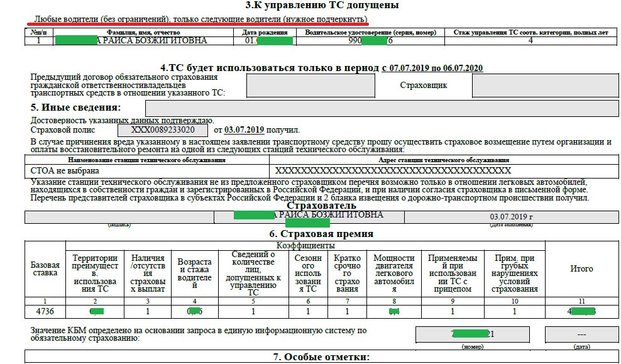The image size is (621, 364).
Task: Click the text "Достоверность указанных данных подтверждаю."
Action: pos(122,121)
